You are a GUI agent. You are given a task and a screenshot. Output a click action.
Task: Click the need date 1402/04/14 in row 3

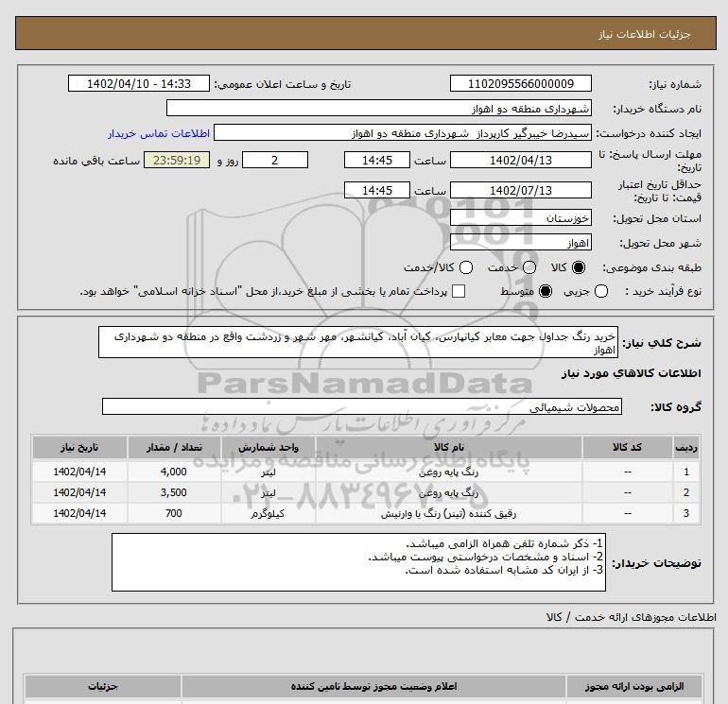click(x=79, y=513)
